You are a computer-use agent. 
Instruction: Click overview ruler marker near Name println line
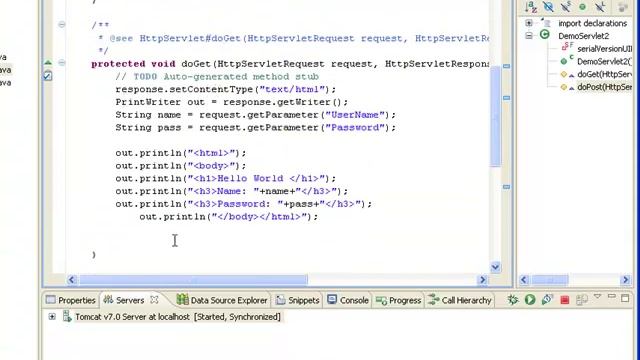point(507,187)
